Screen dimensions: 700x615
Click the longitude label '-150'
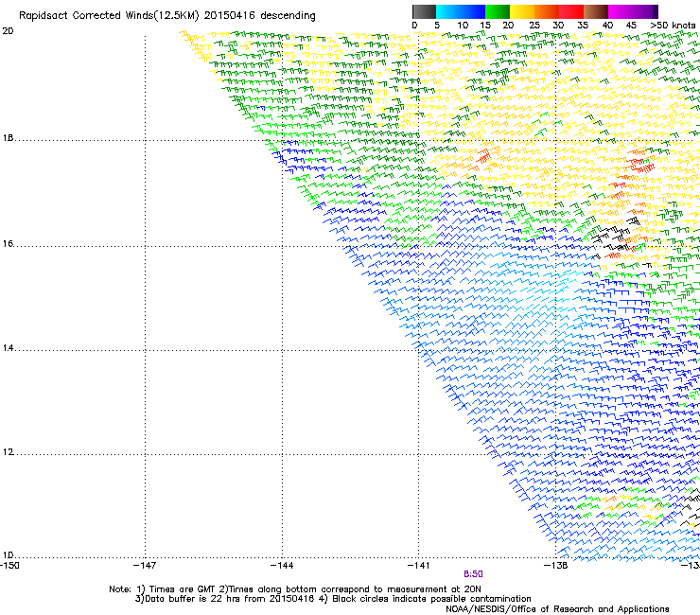(x=9, y=566)
